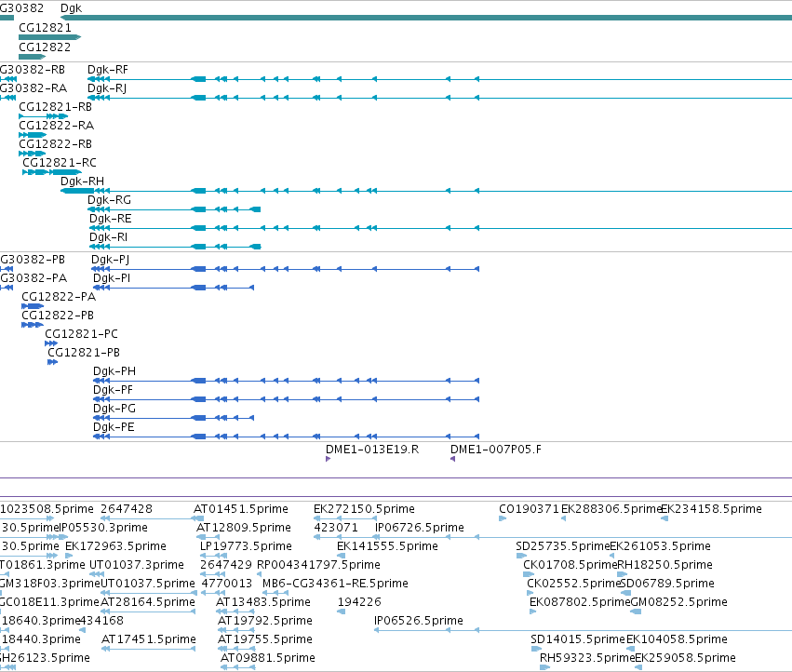
Task: Select the DME1-013E19.R marker arrow
Action: pyautogui.click(x=328, y=459)
